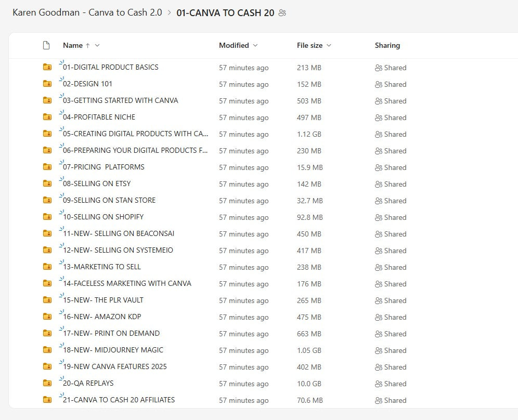Click the members icon beside the folder title
Image resolution: width=518 pixels, height=420 pixels.
coord(282,12)
